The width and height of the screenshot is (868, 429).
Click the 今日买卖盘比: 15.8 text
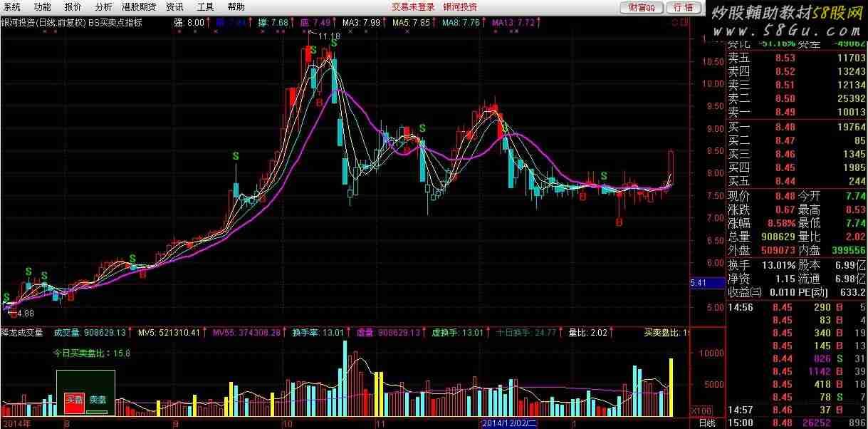tap(93, 353)
